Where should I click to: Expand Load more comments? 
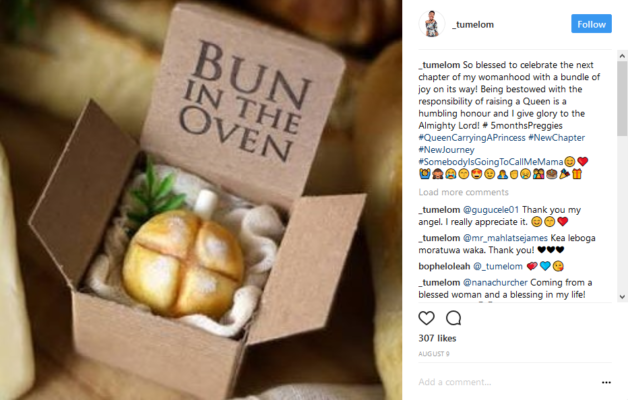[x=463, y=192]
